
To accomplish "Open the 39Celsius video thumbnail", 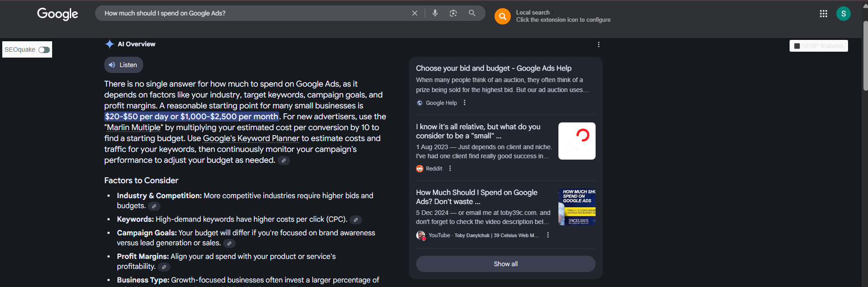I will point(577,207).
